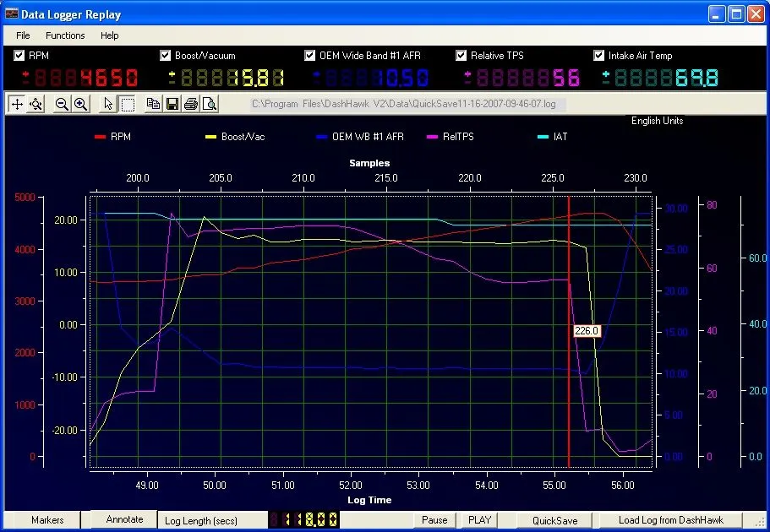This screenshot has height=532, width=770.
Task: Open the Functions menu
Action: [65, 35]
